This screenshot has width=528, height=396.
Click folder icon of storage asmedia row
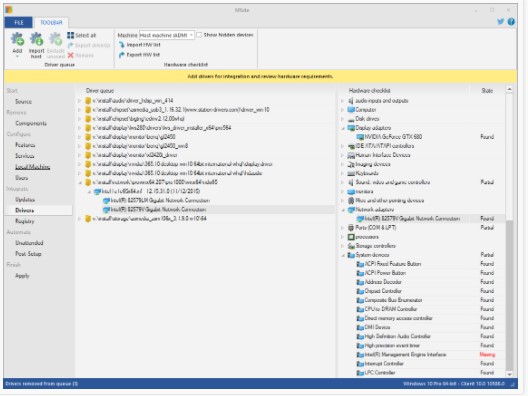click(88, 219)
